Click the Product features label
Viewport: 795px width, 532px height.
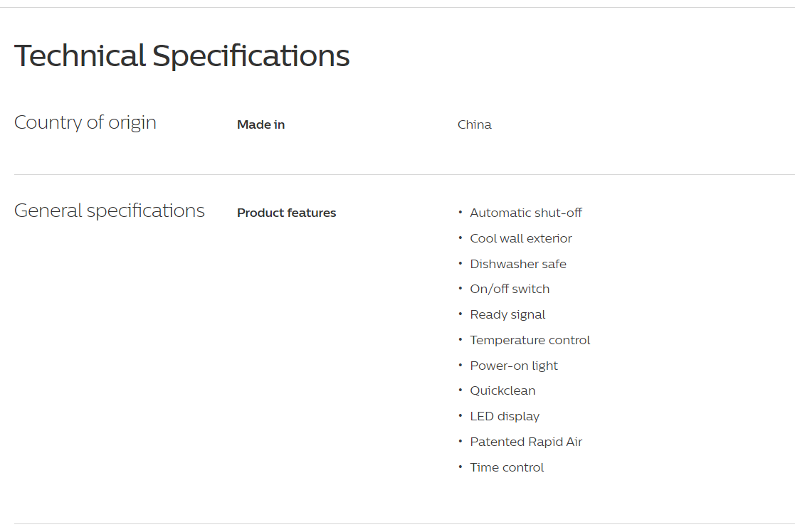tap(286, 213)
